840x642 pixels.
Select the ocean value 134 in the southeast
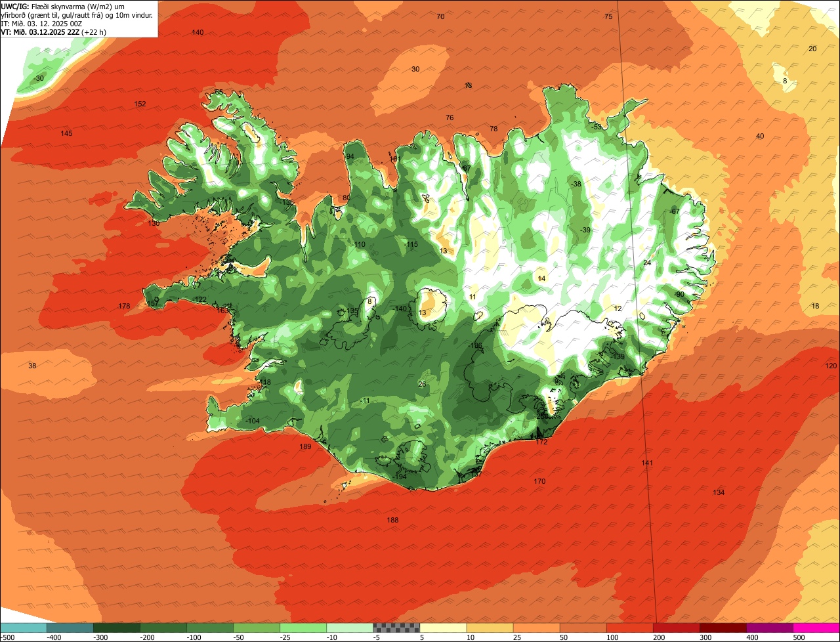click(x=719, y=492)
